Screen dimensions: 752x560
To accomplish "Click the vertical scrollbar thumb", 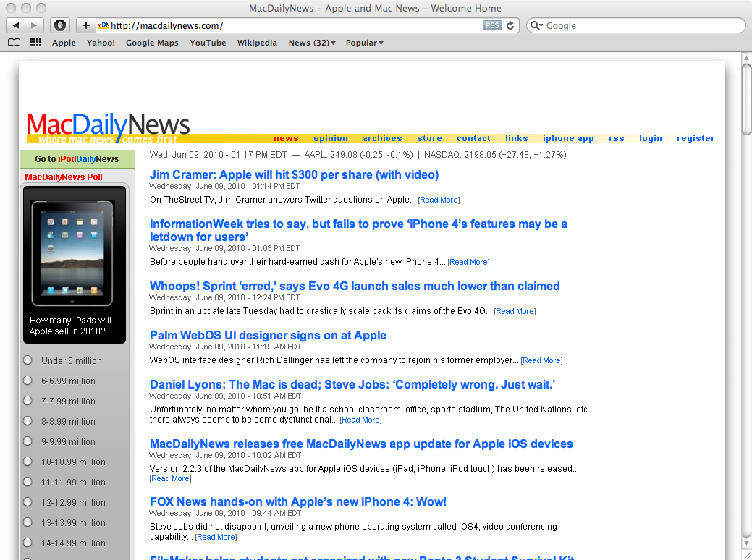I will (x=746, y=99).
